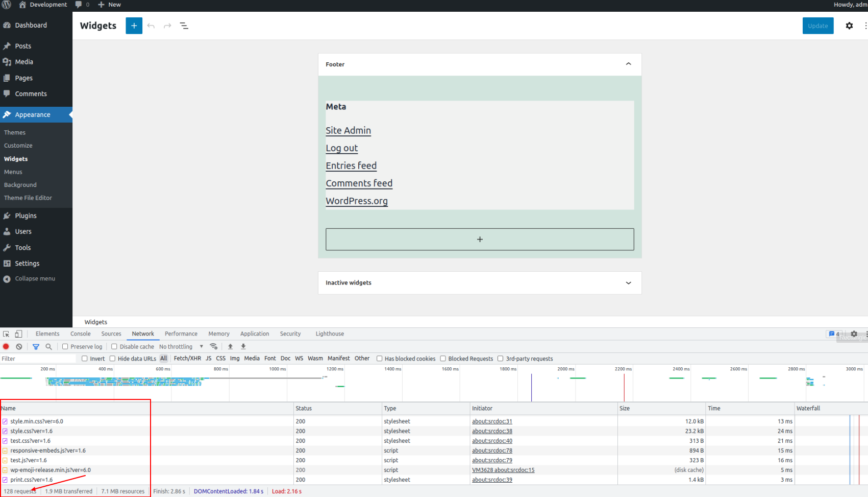This screenshot has width=868, height=497.
Task: Open the Plugins menu in the sidebar
Action: point(26,216)
